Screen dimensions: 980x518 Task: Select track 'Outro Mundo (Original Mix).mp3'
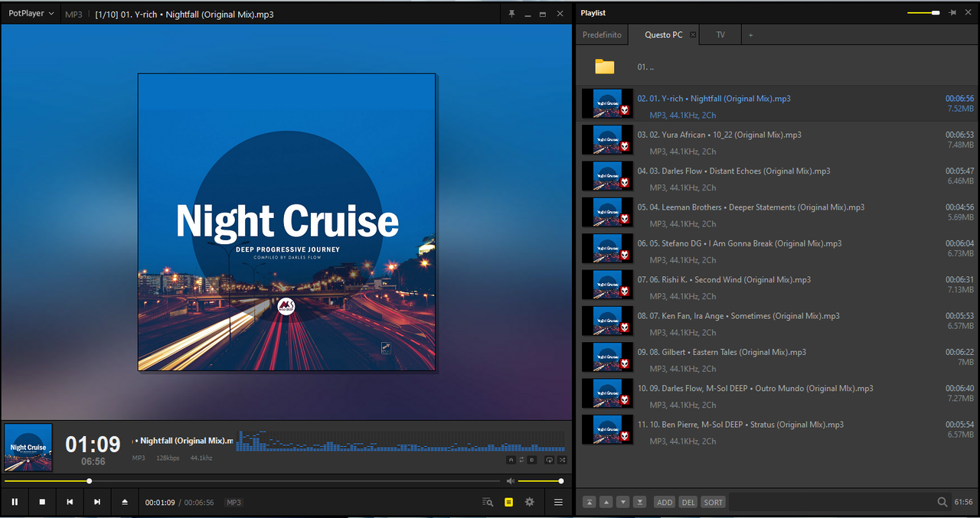pos(778,393)
